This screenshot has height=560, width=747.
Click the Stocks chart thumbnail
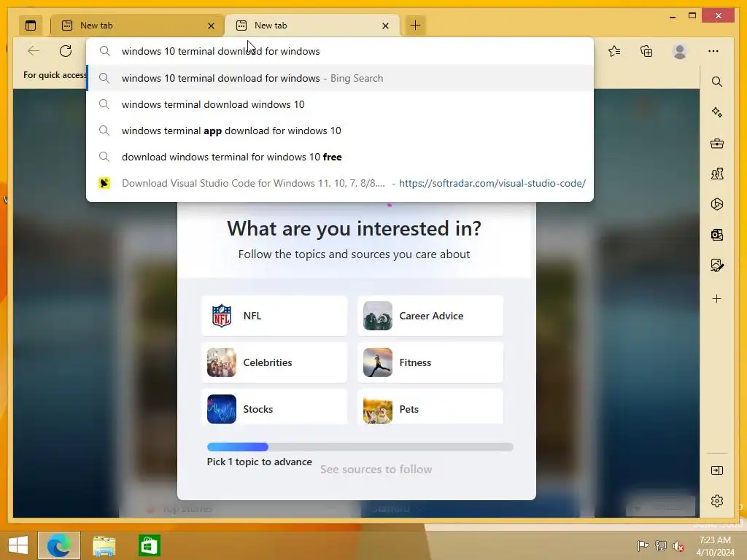tap(222, 409)
